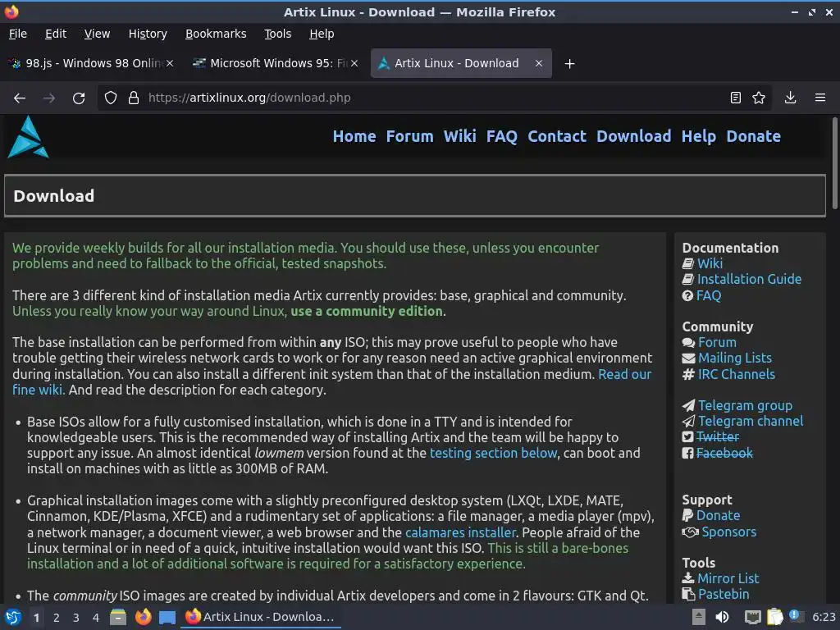Viewport: 840px width, 630px height.
Task: Toggle reader view icon in address bar
Action: point(736,98)
